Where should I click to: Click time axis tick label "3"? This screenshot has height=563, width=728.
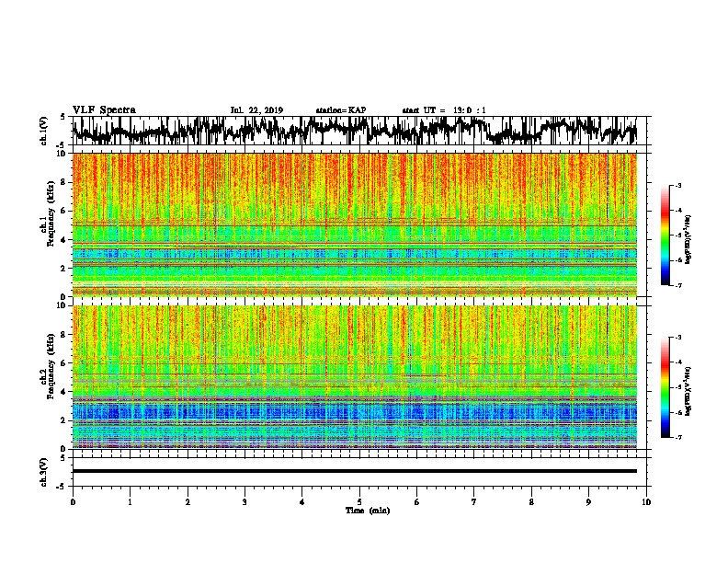coord(245,502)
